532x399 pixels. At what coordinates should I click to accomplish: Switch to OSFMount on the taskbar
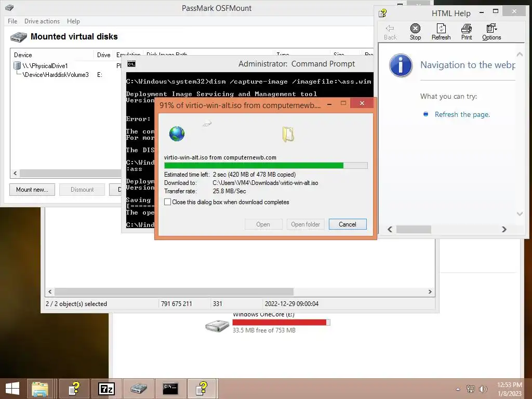(138, 389)
